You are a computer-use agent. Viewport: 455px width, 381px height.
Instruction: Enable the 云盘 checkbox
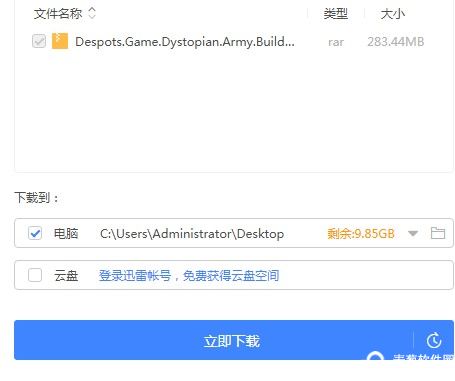pos(35,275)
